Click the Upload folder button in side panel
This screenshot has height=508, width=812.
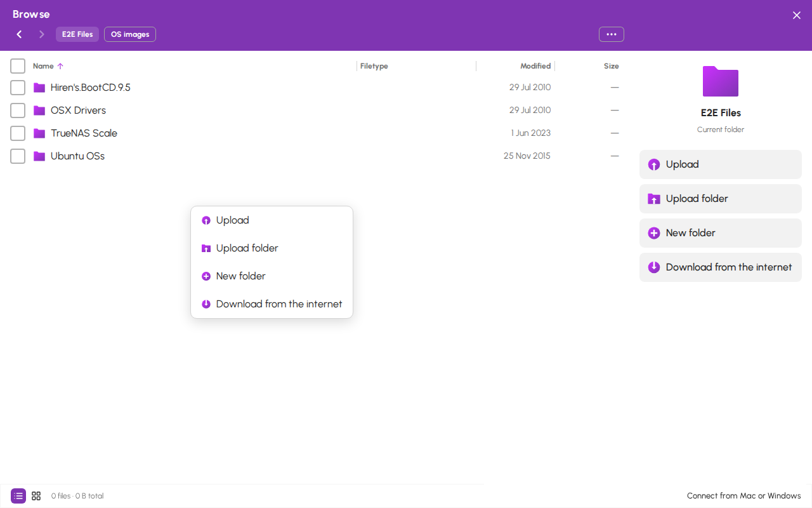(721, 199)
